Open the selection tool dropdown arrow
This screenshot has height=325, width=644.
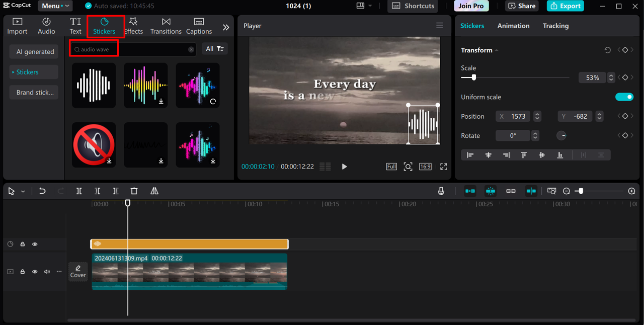pos(23,192)
